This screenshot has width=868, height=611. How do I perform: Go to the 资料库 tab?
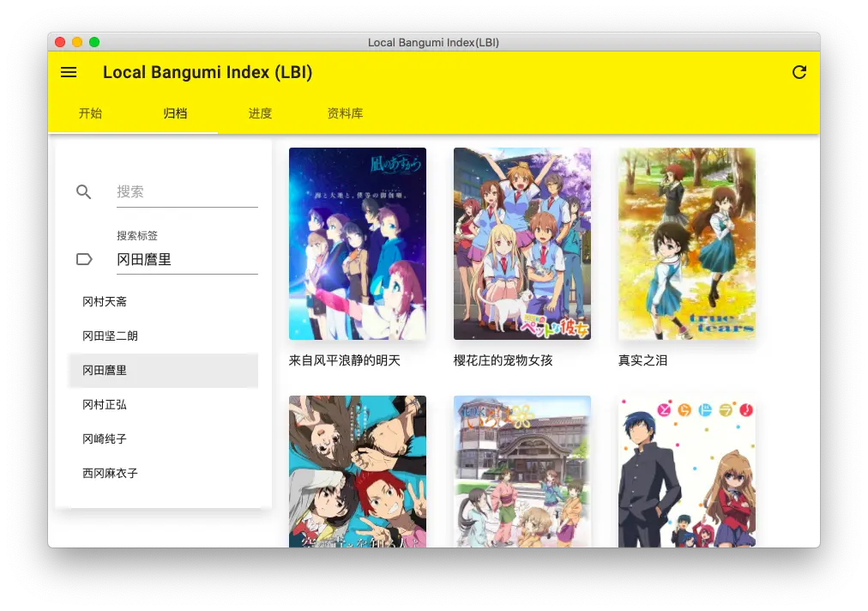(345, 113)
